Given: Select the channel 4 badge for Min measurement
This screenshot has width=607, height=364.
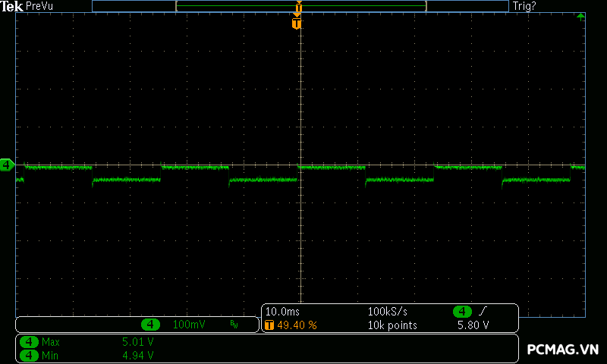Looking at the screenshot, I should [30, 354].
